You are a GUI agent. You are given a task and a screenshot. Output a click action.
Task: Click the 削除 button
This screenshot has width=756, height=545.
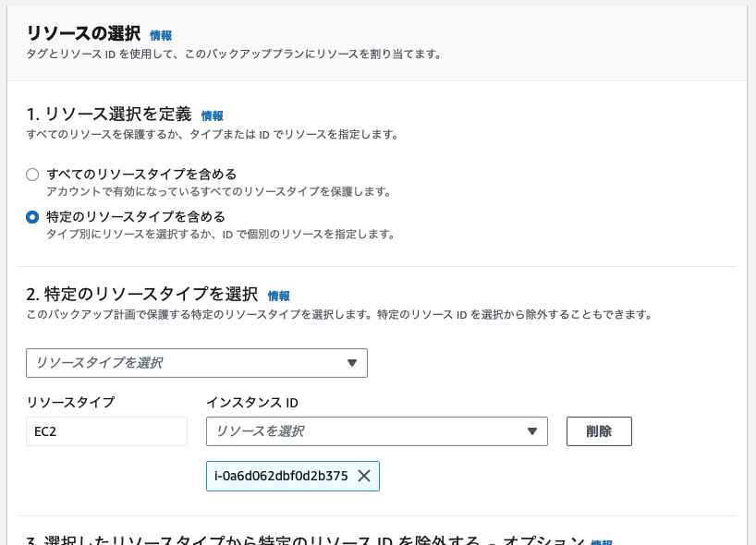pyautogui.click(x=599, y=430)
